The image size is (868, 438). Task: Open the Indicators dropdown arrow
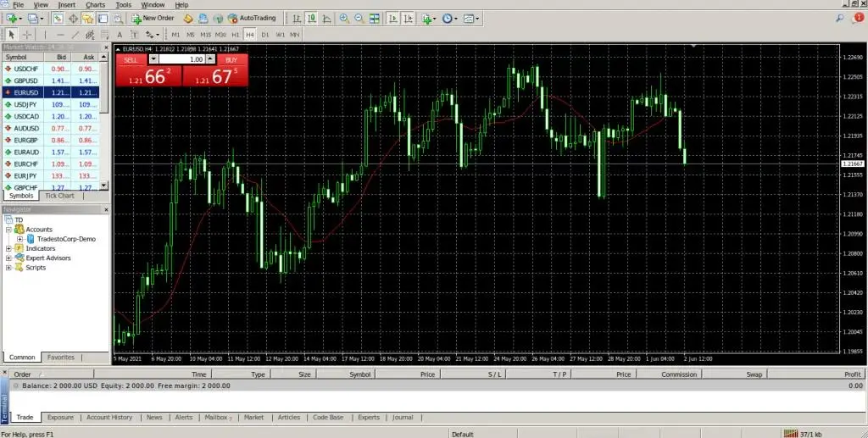[x=435, y=19]
